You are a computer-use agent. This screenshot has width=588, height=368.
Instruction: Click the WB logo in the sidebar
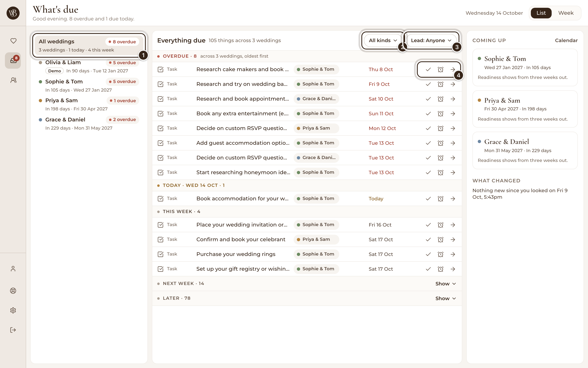[x=13, y=13]
